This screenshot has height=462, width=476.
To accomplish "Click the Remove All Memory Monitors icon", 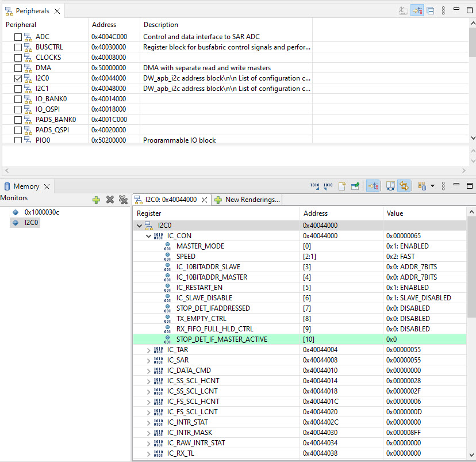I will click(x=122, y=200).
